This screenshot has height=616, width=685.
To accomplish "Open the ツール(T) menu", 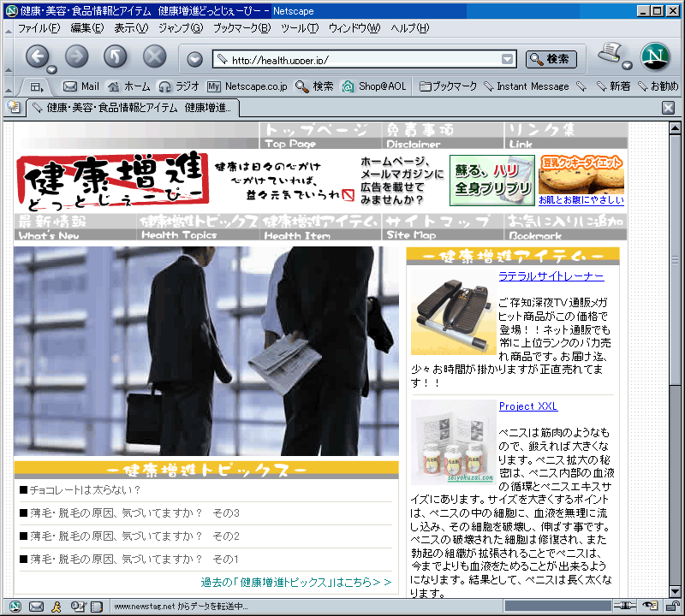I will point(300,28).
